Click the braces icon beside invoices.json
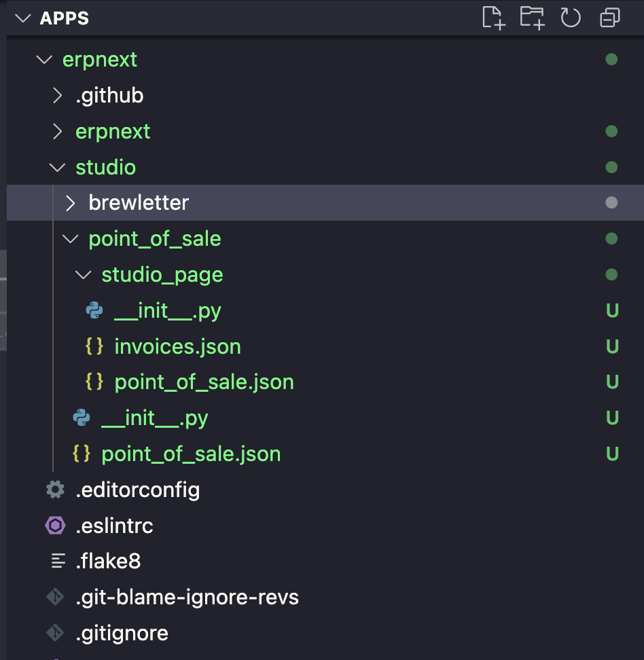The width and height of the screenshot is (644, 660). (94, 346)
